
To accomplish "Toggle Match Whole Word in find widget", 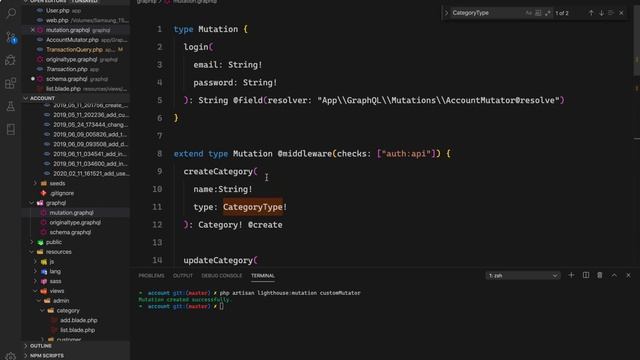I will (538, 13).
